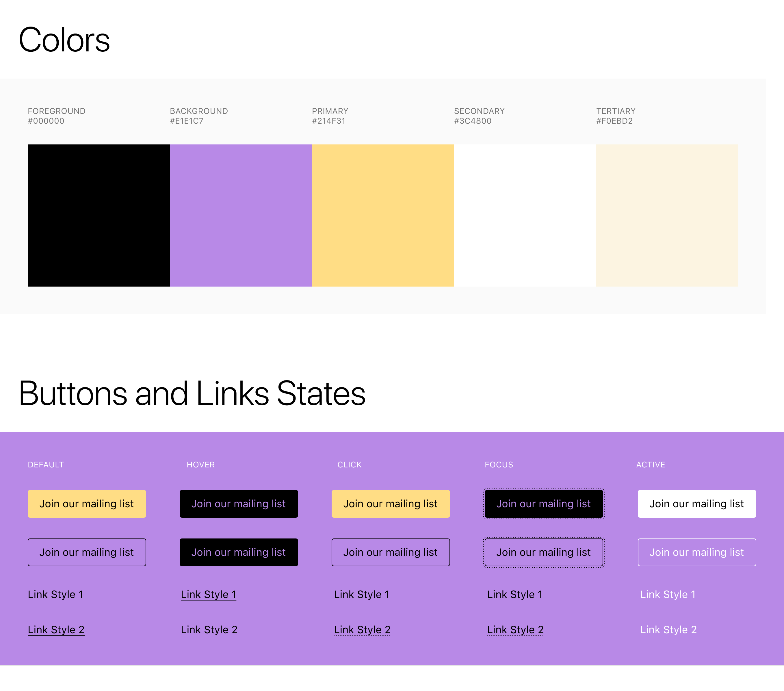784x691 pixels.
Task: Click the Default outlined mailing list button
Action: 87,552
